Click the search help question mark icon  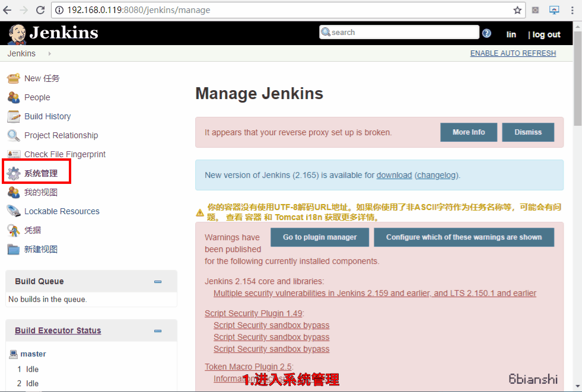tap(486, 33)
